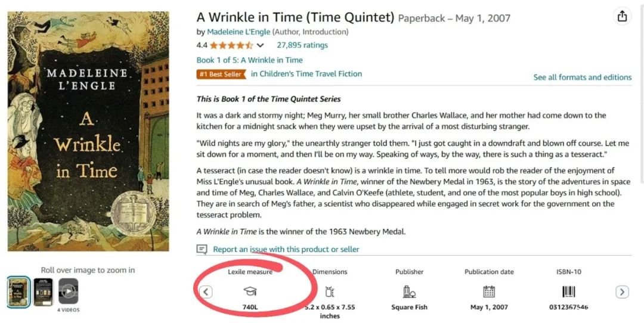This screenshot has width=644, height=323.
Task: Select the front cover thumbnail
Action: point(18,292)
